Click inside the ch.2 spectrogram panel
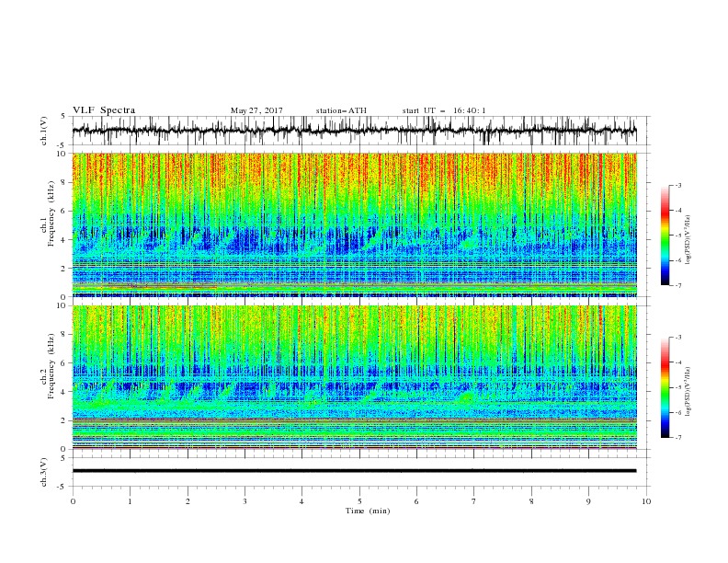 pyautogui.click(x=354, y=377)
